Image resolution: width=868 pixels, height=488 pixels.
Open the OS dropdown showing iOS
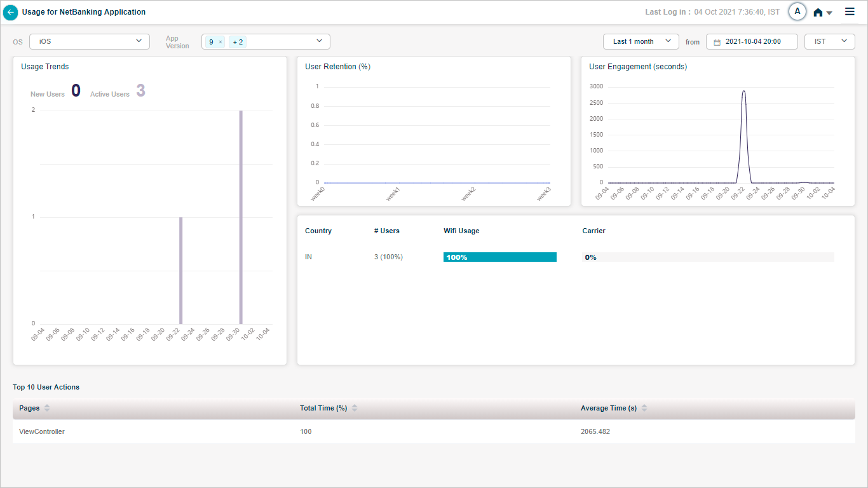[90, 41]
